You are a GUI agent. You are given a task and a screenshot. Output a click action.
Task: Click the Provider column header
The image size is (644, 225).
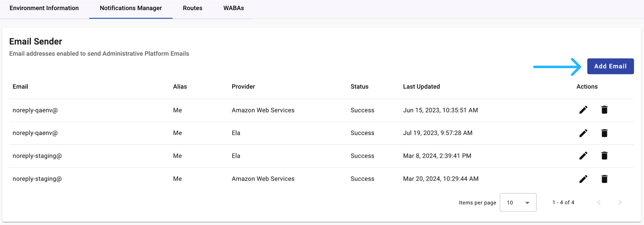point(243,87)
